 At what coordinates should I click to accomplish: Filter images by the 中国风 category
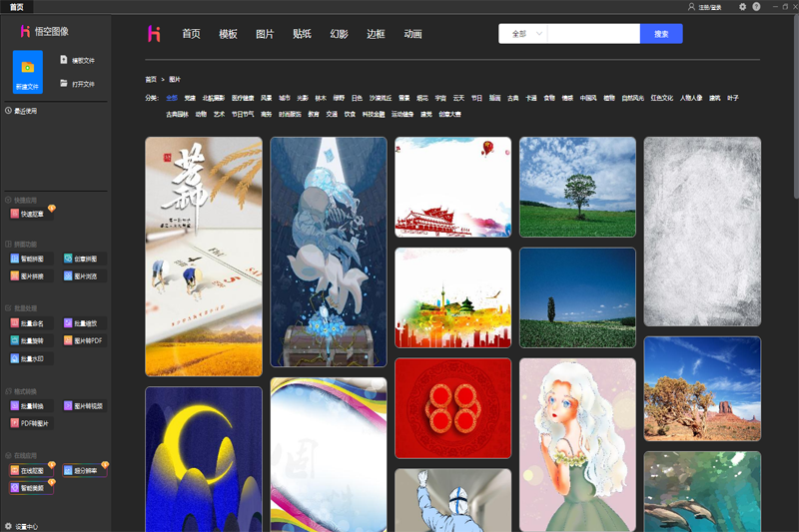587,99
